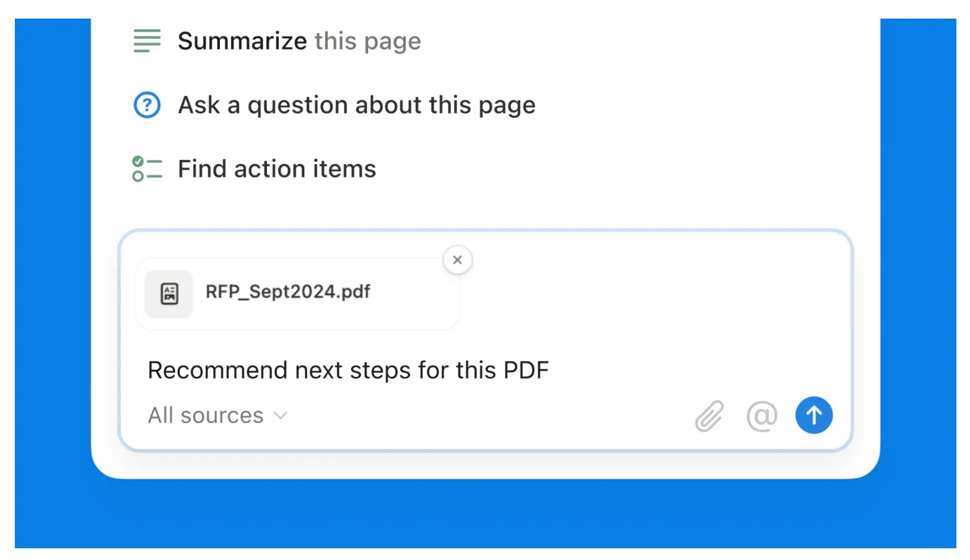Click the blue backdrop outside the AI panel
This screenshot has height=560, width=970.
pyautogui.click(x=484, y=514)
